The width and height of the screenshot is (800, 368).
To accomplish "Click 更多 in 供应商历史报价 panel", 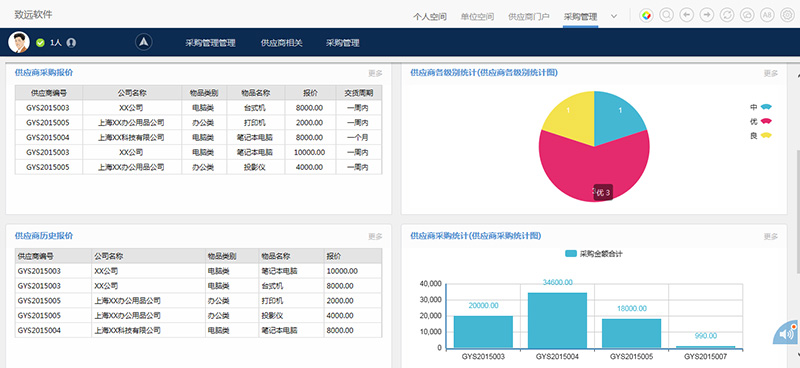I will [x=376, y=237].
